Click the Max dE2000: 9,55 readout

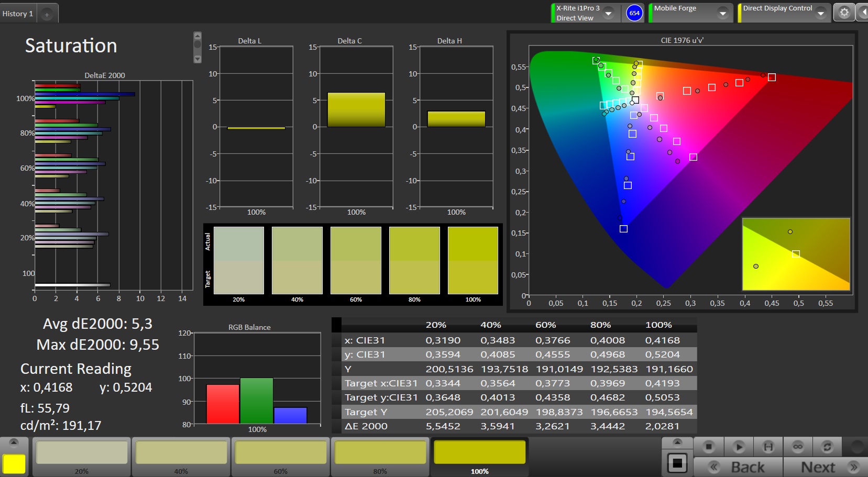pyautogui.click(x=98, y=345)
